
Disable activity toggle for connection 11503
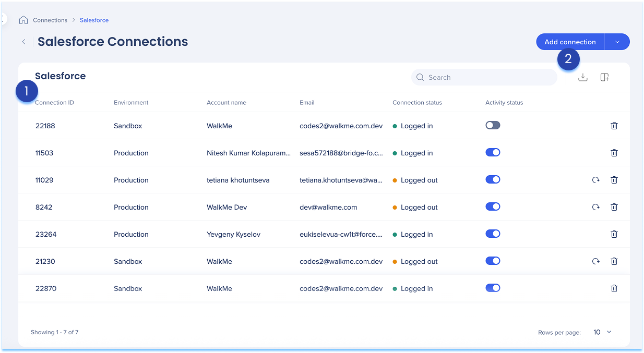click(493, 152)
